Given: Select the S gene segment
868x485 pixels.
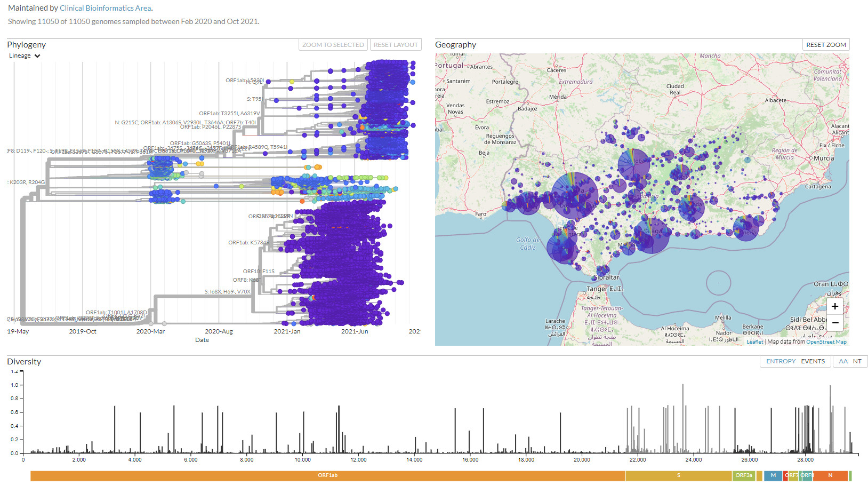Looking at the screenshot, I should 678,475.
